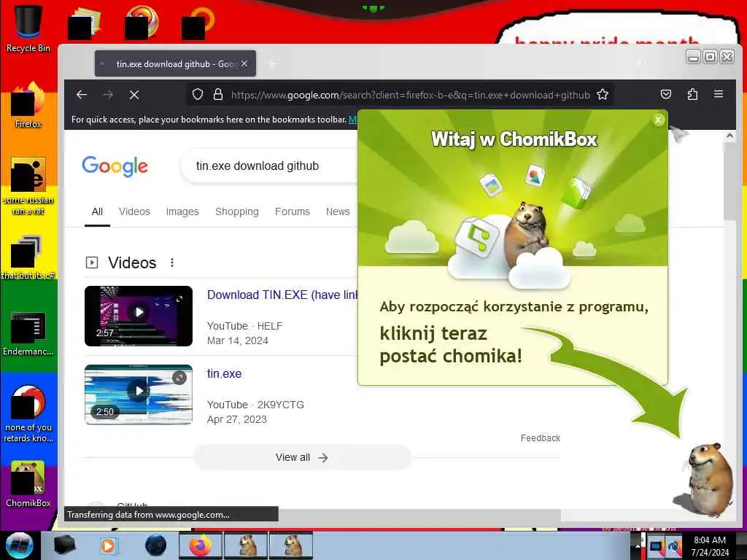The width and height of the screenshot is (747, 560).
Task: Open the Windows Start menu
Action: (x=19, y=545)
